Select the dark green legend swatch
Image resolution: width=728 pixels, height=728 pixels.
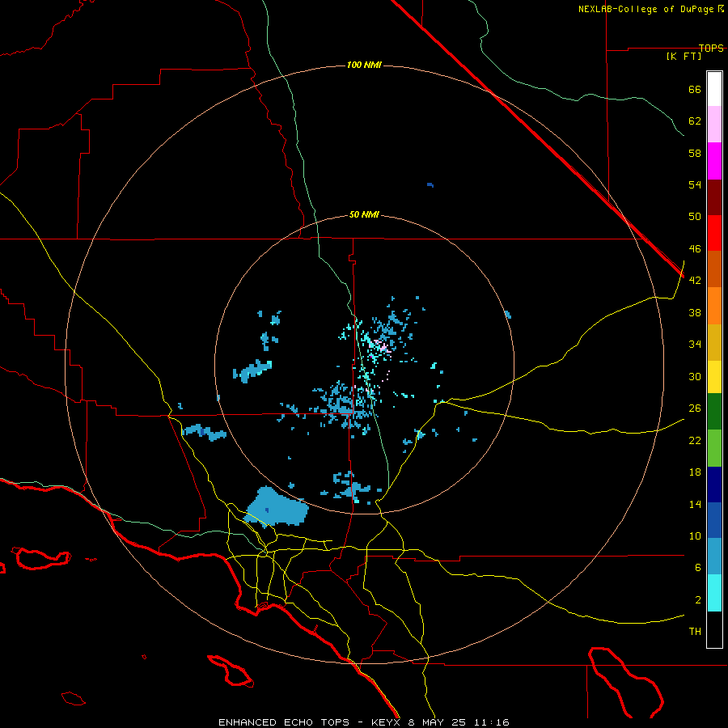coord(714,412)
